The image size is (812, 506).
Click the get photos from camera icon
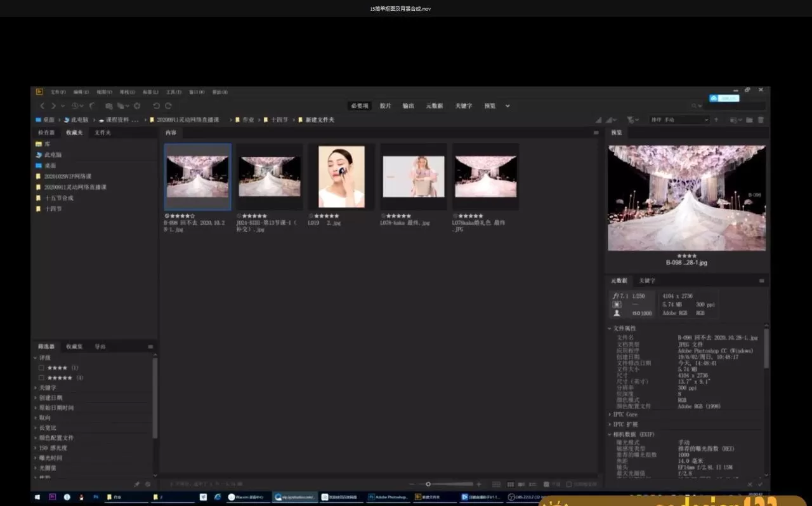pyautogui.click(x=109, y=106)
